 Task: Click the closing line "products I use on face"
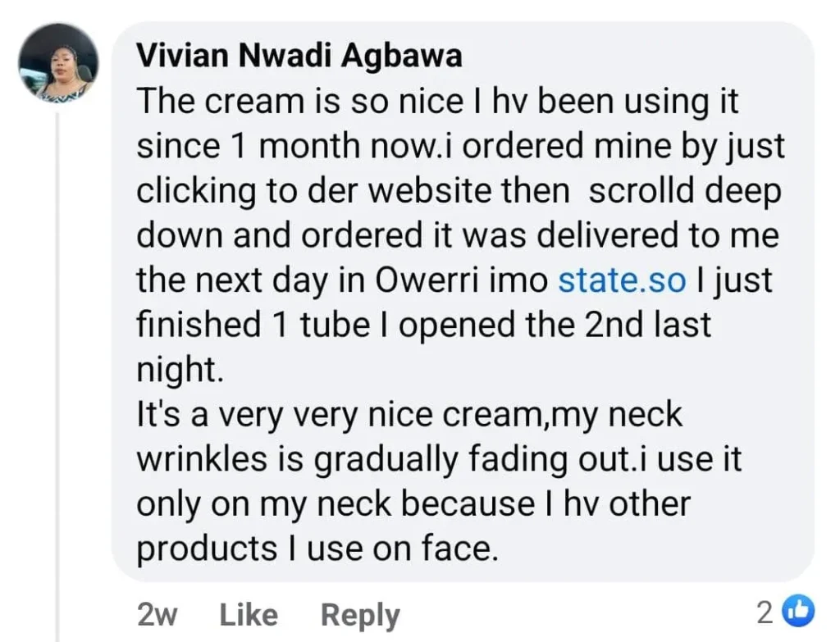tap(316, 547)
